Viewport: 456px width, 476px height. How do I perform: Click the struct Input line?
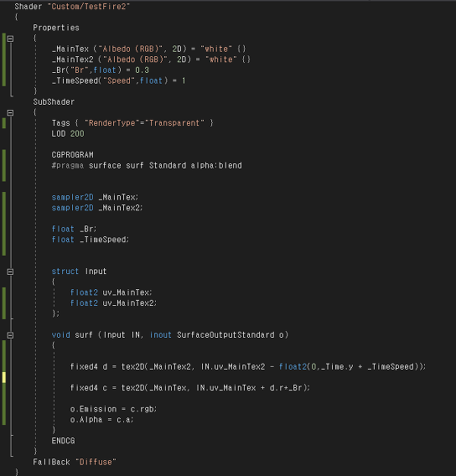79,271
